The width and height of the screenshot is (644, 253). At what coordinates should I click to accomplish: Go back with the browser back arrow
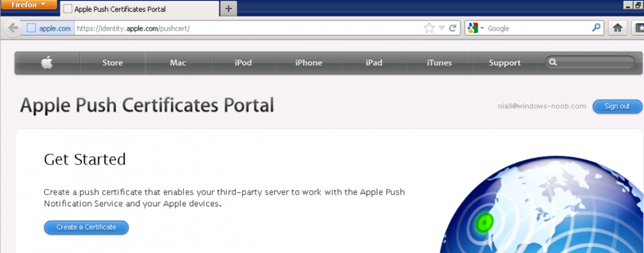click(14, 28)
